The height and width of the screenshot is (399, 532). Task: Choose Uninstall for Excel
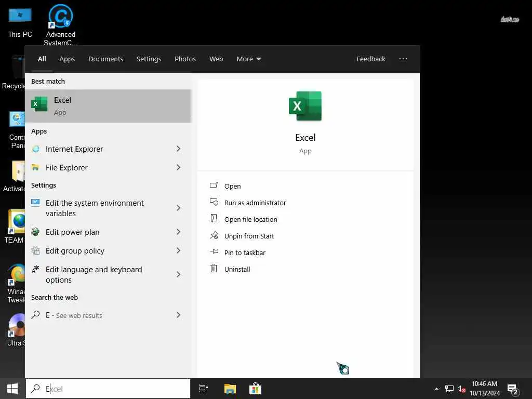point(237,270)
